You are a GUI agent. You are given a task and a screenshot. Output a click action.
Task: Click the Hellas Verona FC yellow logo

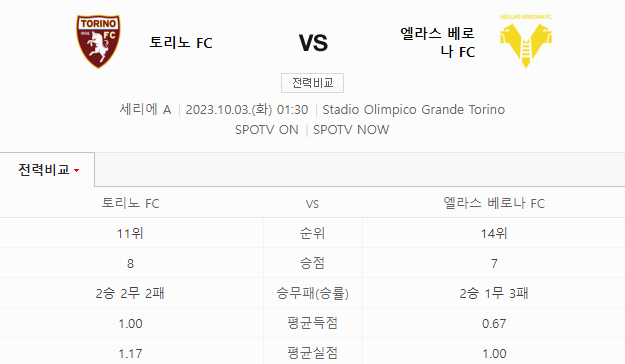coord(526,41)
